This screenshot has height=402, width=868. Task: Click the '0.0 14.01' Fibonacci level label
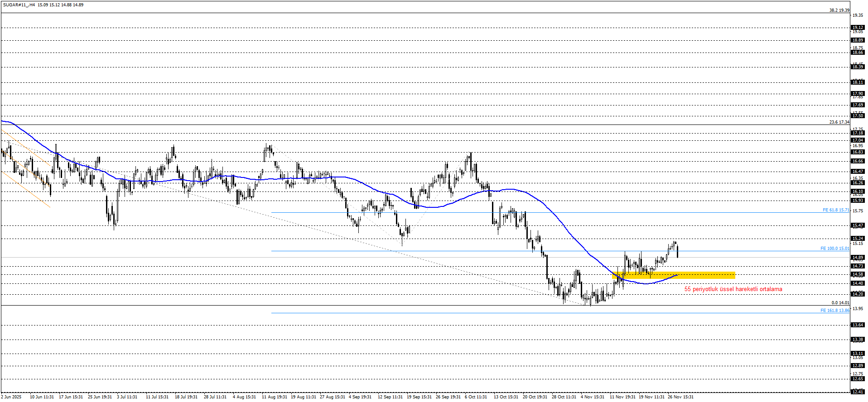(x=840, y=302)
